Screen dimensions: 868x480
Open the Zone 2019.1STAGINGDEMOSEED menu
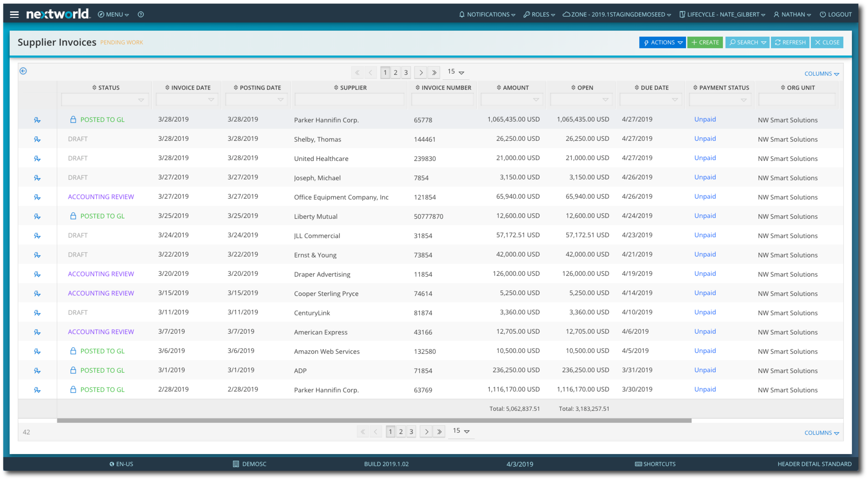617,14
